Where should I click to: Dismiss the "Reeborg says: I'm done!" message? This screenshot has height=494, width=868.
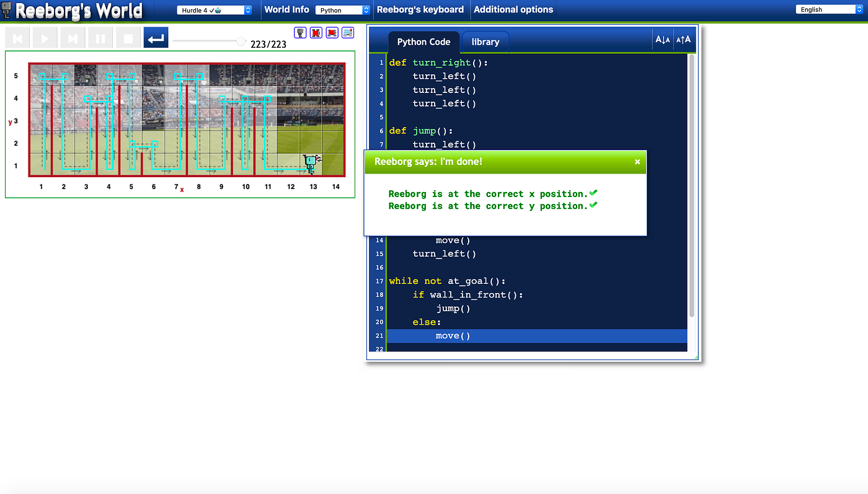coord(637,162)
